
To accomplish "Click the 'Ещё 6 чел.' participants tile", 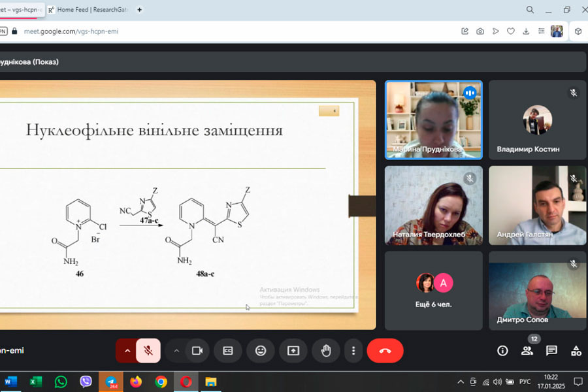I will coord(434,290).
